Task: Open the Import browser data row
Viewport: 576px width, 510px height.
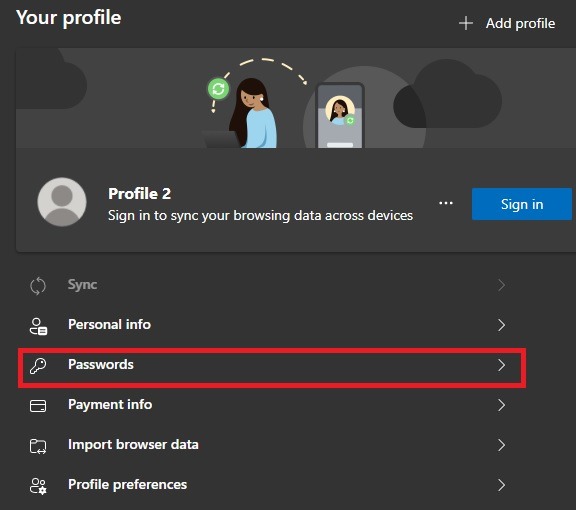Action: pos(272,445)
